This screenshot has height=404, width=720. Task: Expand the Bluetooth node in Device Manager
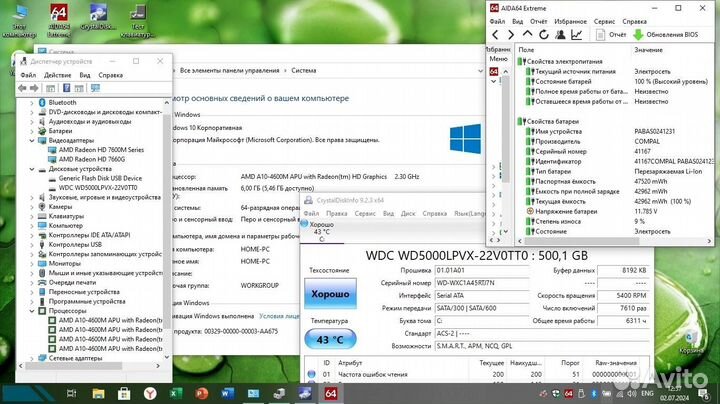pos(32,103)
